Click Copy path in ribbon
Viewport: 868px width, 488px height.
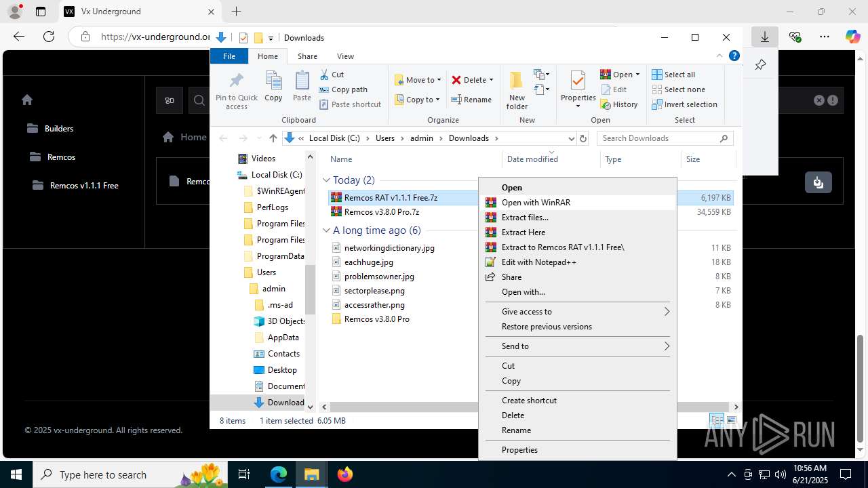342,89
